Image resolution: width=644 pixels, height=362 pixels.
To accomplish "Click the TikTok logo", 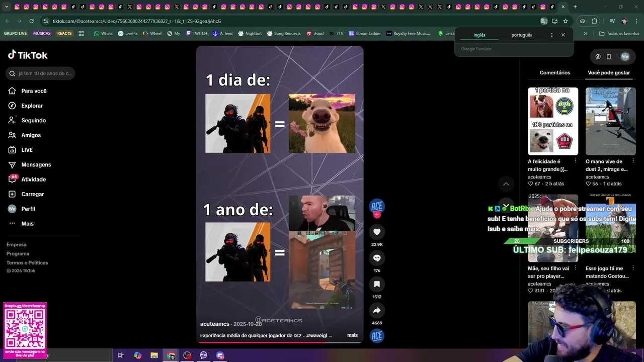I will click(28, 55).
